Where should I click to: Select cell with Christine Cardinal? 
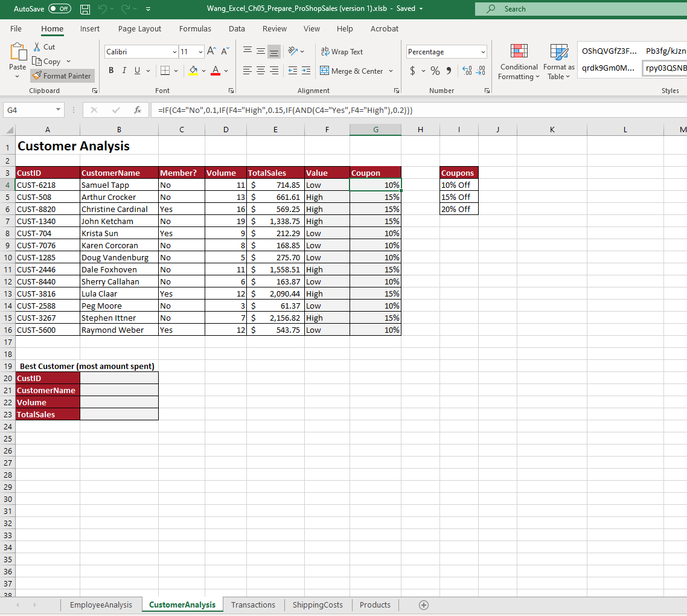pos(119,209)
